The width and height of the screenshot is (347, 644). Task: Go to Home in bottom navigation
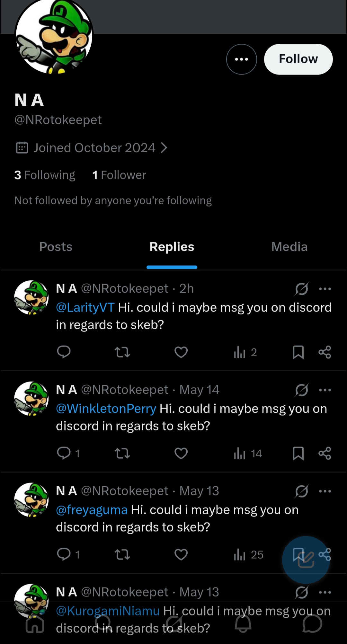click(35, 624)
